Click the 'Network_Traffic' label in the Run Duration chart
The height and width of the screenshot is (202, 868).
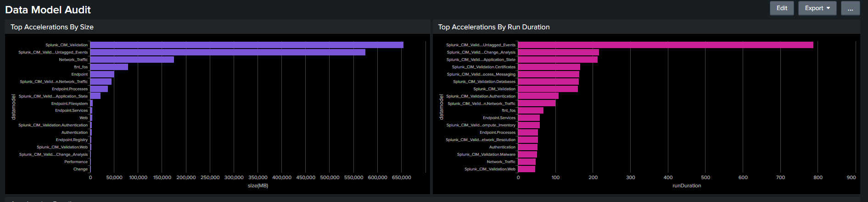(501, 162)
